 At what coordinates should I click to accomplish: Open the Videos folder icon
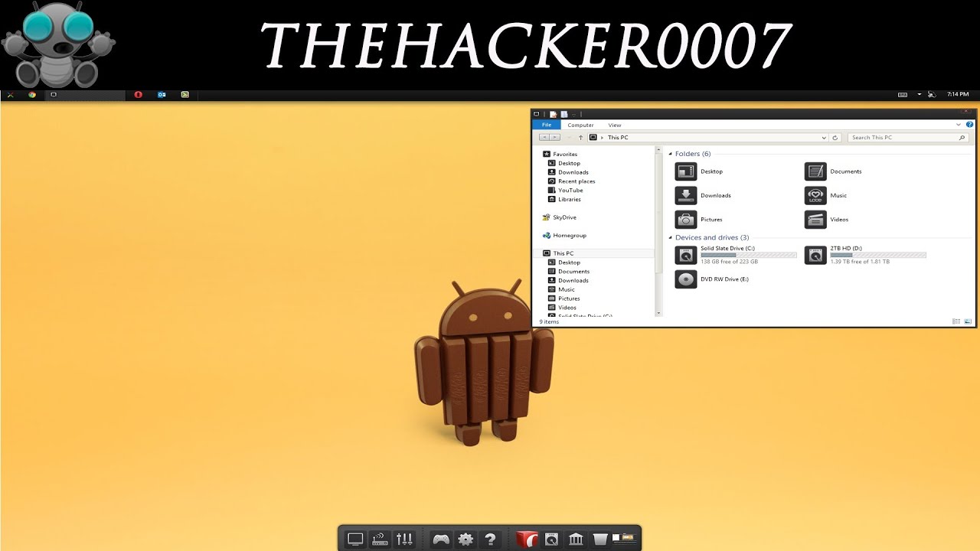pos(815,219)
